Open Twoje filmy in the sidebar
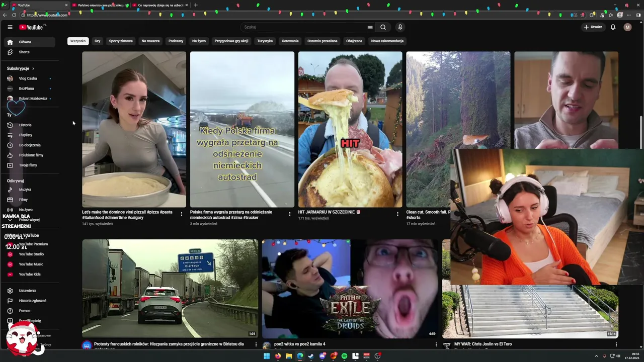This screenshot has width=644, height=362. click(29, 165)
